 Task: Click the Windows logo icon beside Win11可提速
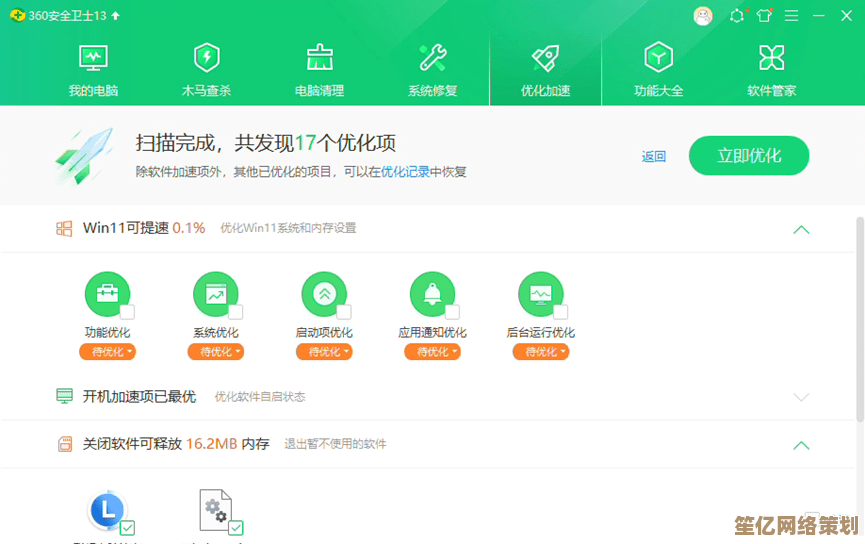pyautogui.click(x=64, y=228)
